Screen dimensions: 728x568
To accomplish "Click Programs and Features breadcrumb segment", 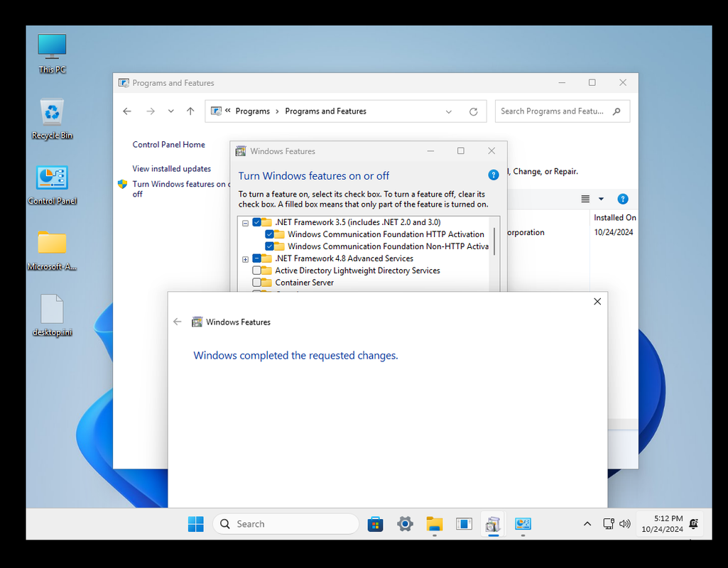I will tap(325, 111).
